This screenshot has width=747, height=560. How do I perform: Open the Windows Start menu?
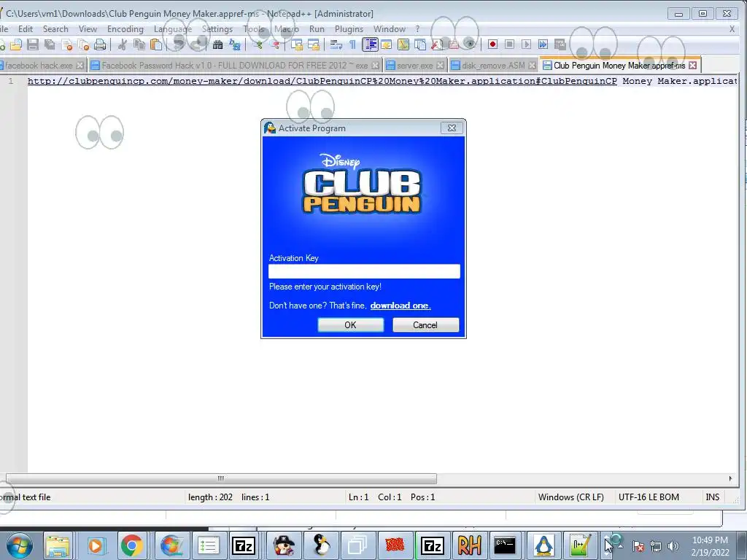18,545
